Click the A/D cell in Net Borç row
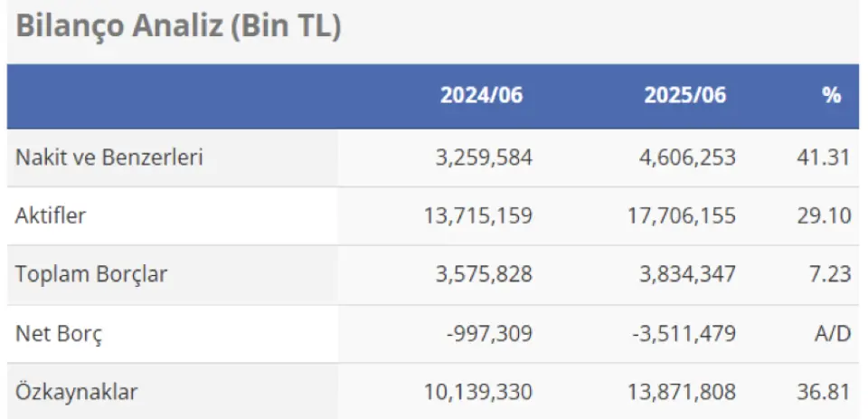Image resolution: width=868 pixels, height=419 pixels. coord(832,333)
